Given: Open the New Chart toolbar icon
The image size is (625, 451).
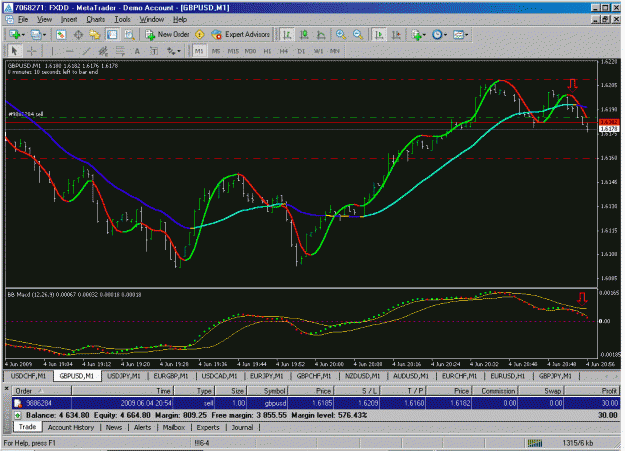Looking at the screenshot, I should pos(15,35).
